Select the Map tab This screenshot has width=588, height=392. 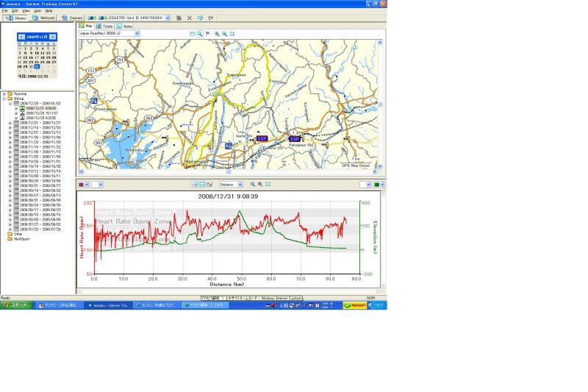86,26
